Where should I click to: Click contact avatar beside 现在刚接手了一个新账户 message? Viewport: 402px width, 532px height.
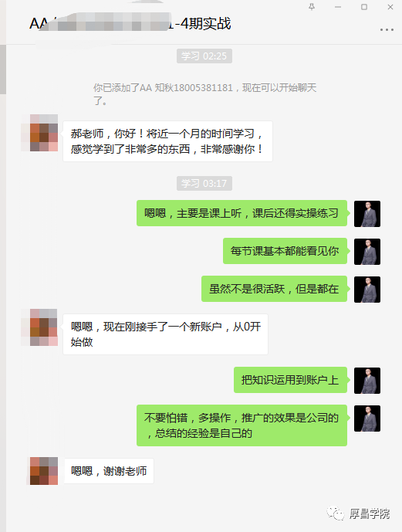pyautogui.click(x=44, y=327)
